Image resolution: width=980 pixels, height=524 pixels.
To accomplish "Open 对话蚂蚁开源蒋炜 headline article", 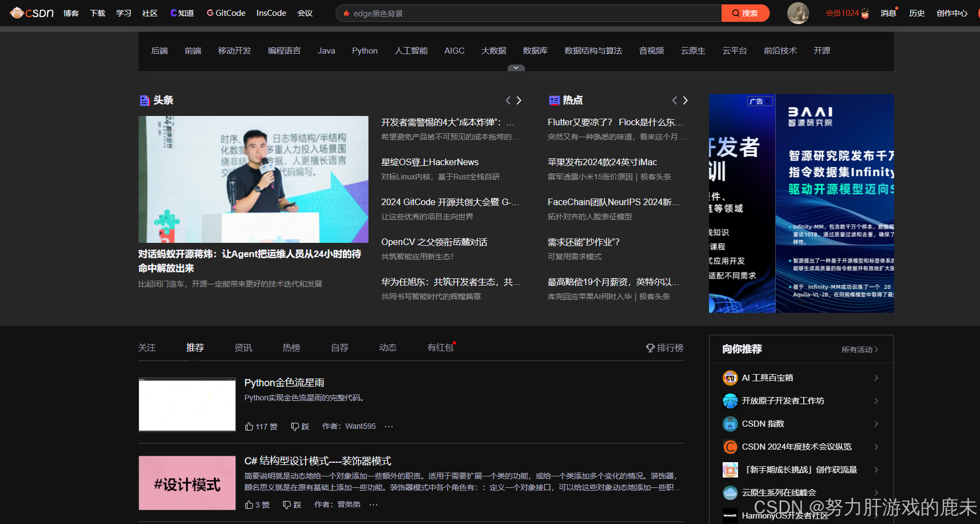I will pos(250,261).
